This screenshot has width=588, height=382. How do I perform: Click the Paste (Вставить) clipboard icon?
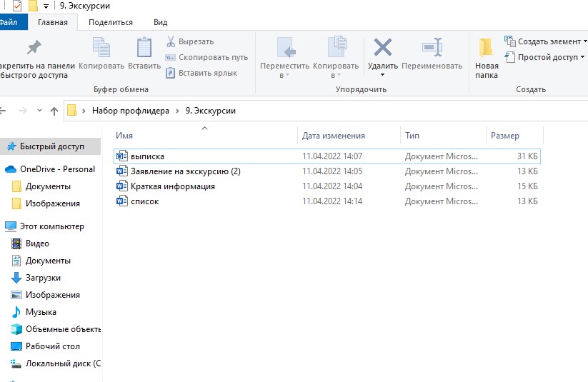pos(144,48)
